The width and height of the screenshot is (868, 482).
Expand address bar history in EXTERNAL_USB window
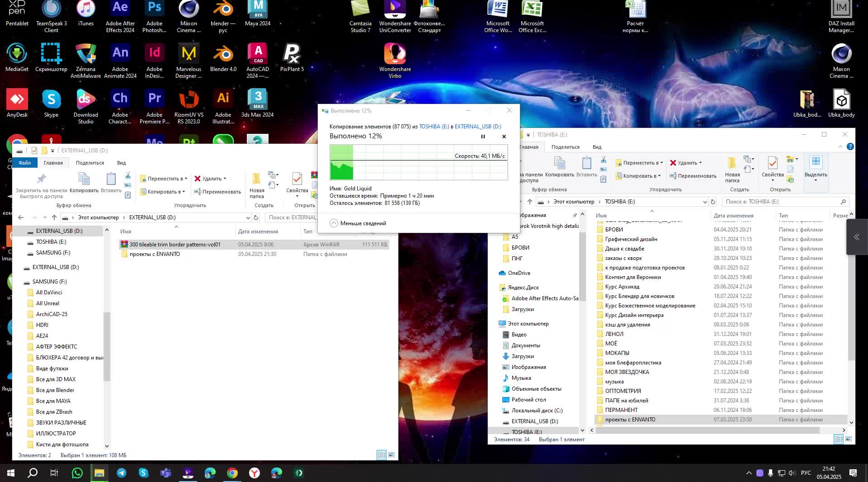tap(248, 217)
